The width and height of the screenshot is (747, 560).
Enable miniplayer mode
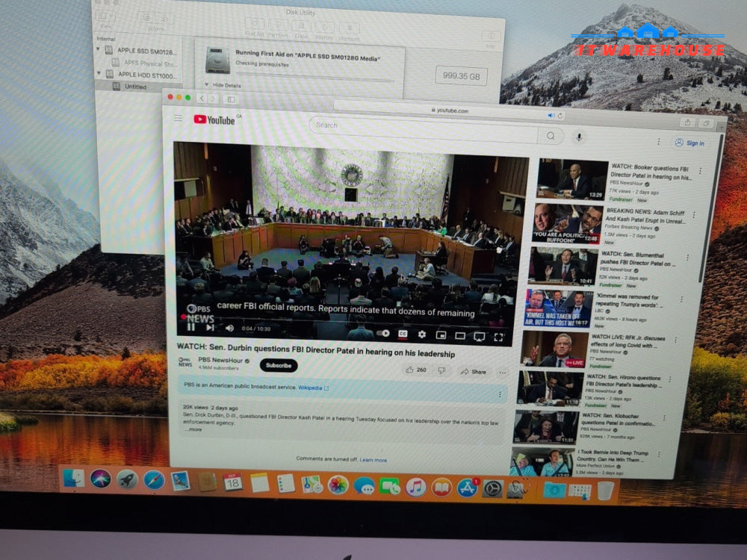coord(441,335)
